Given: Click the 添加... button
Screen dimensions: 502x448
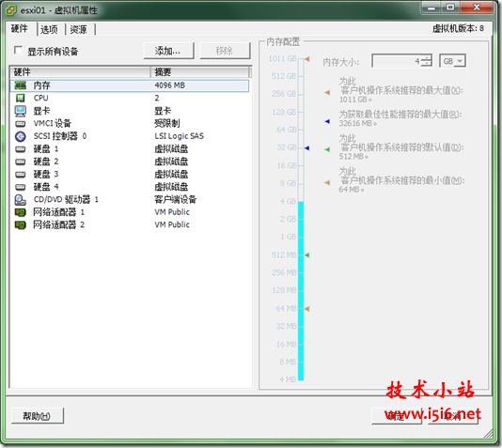Looking at the screenshot, I should [x=168, y=51].
